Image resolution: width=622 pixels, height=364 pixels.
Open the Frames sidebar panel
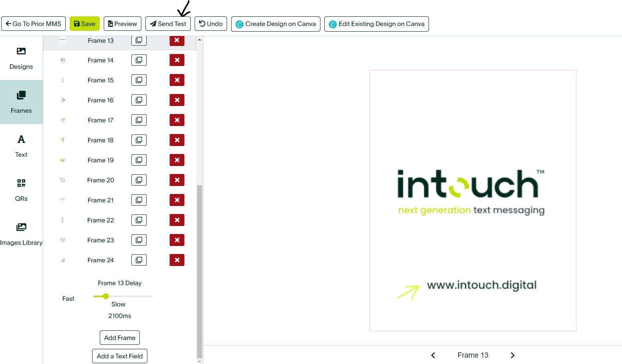click(x=21, y=102)
